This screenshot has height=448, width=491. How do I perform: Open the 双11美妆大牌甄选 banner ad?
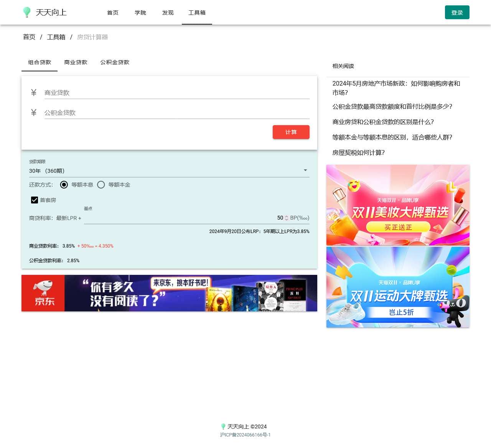(398, 205)
